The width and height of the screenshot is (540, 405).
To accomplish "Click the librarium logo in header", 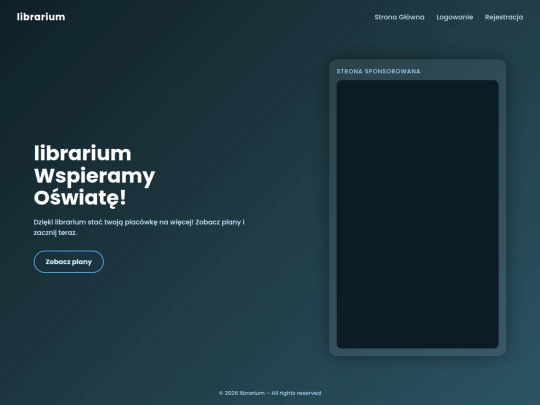I will 41,17.
